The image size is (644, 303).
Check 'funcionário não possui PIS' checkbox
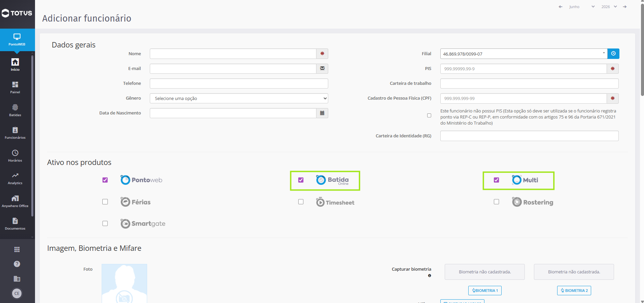429,115
